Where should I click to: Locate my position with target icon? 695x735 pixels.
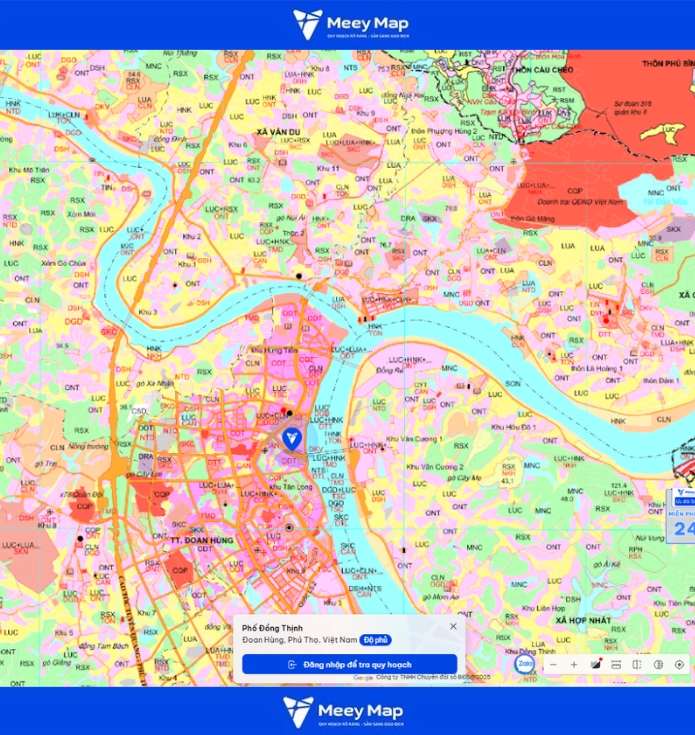(679, 665)
